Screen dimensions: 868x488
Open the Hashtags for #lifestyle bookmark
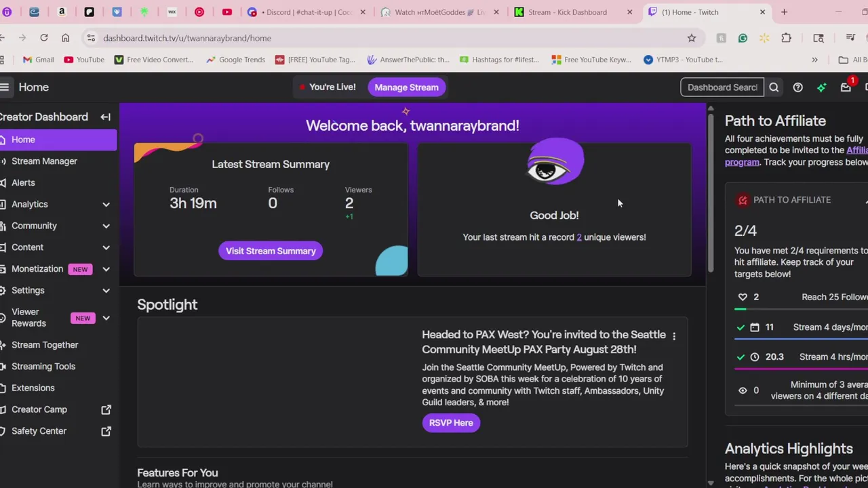pyautogui.click(x=499, y=60)
